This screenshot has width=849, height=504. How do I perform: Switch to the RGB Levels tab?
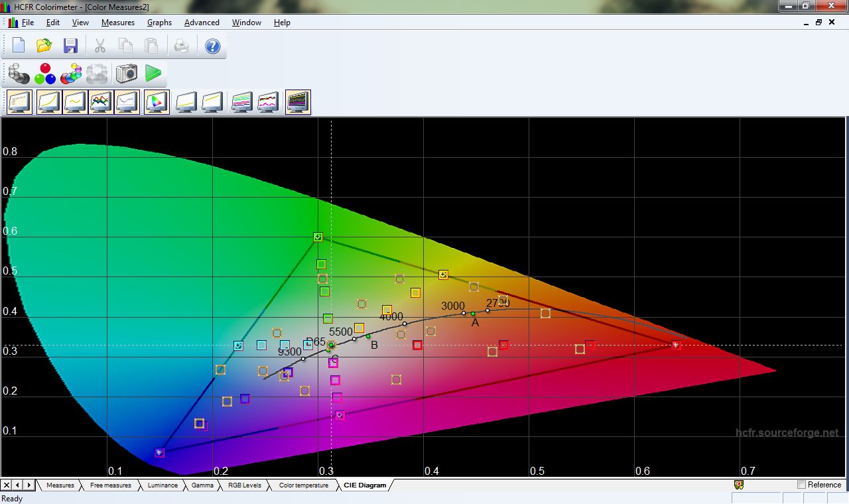[x=244, y=485]
